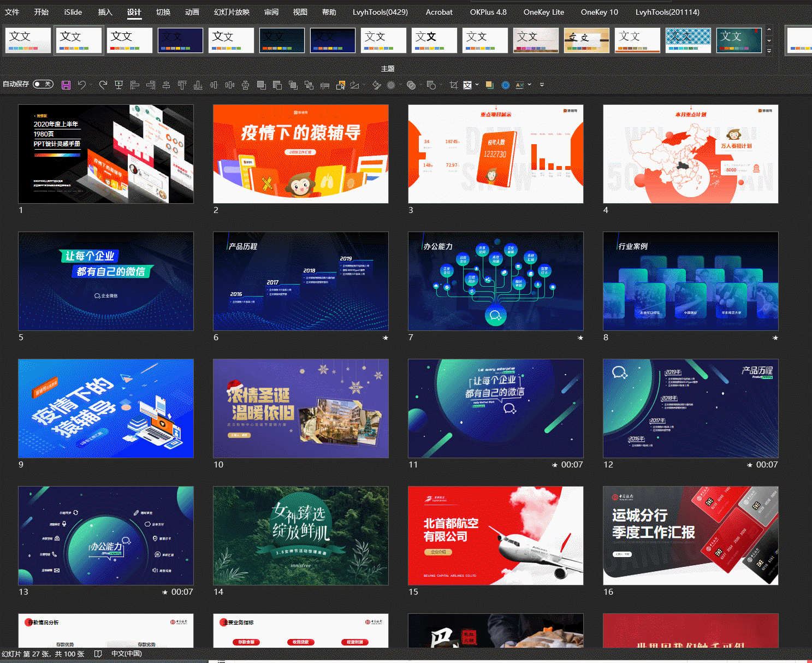Select the blue diamond-pattern theme thumbnail
This screenshot has height=663, width=812.
point(688,40)
